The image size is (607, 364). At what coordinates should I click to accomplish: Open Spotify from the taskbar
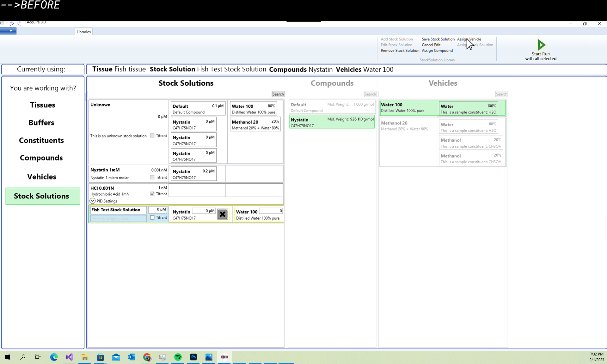coord(178,357)
